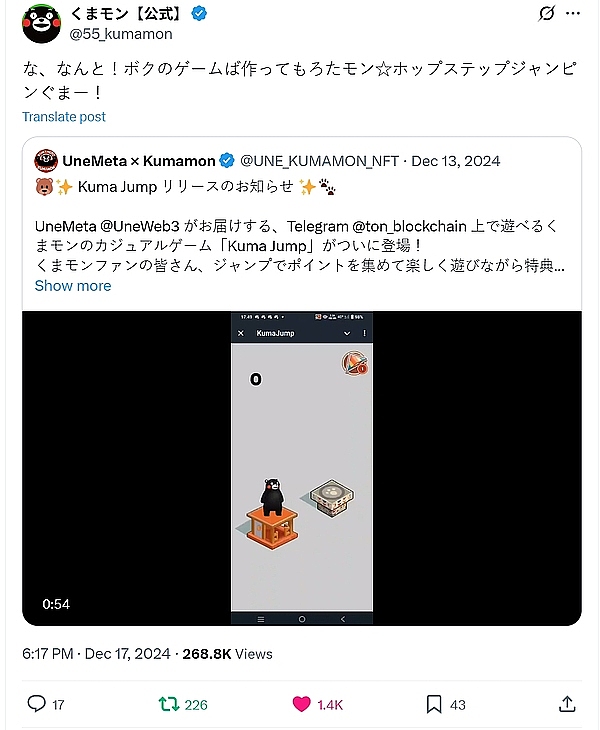Viewport: 600px width, 730px height.
Task: View the 268.8K Views analytics
Action: point(227,654)
